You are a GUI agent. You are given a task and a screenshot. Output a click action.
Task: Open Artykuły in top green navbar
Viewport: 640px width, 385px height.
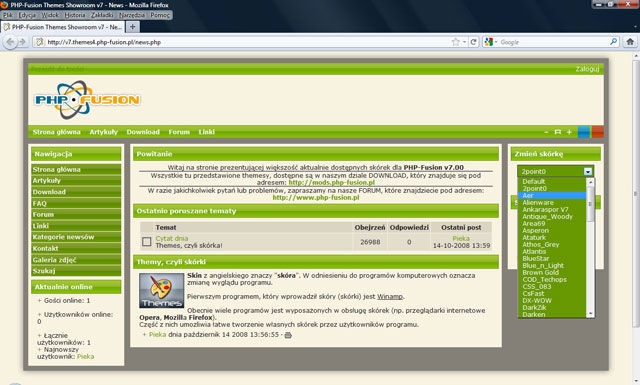104,132
